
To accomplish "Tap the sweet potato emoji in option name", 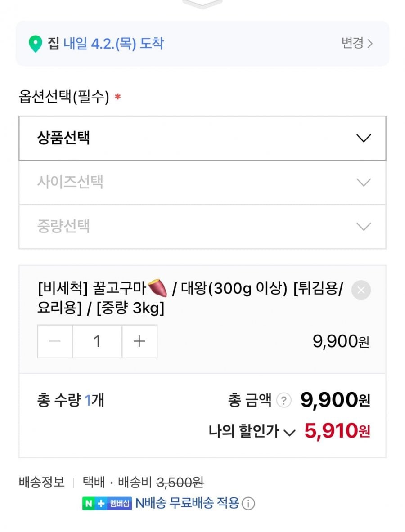I will [157, 288].
